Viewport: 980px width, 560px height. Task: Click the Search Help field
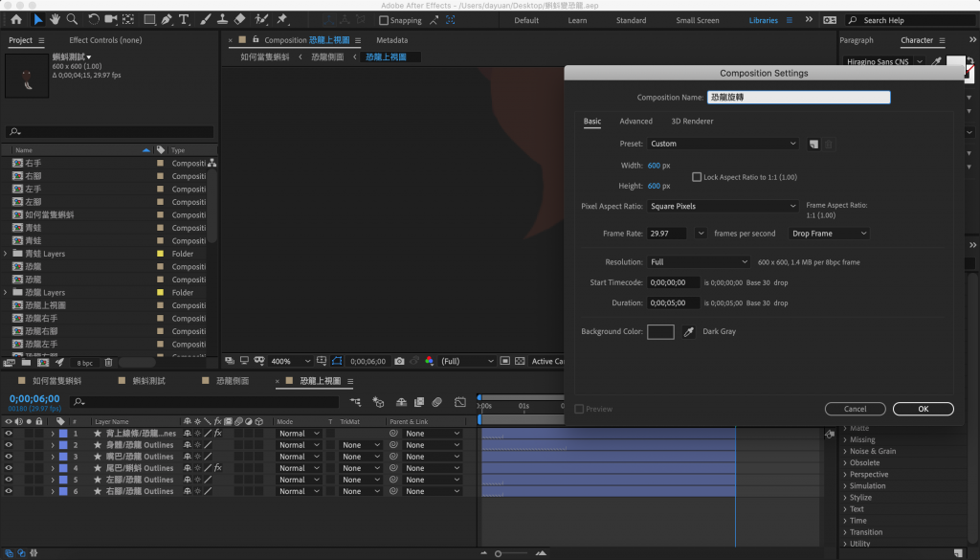pos(911,20)
